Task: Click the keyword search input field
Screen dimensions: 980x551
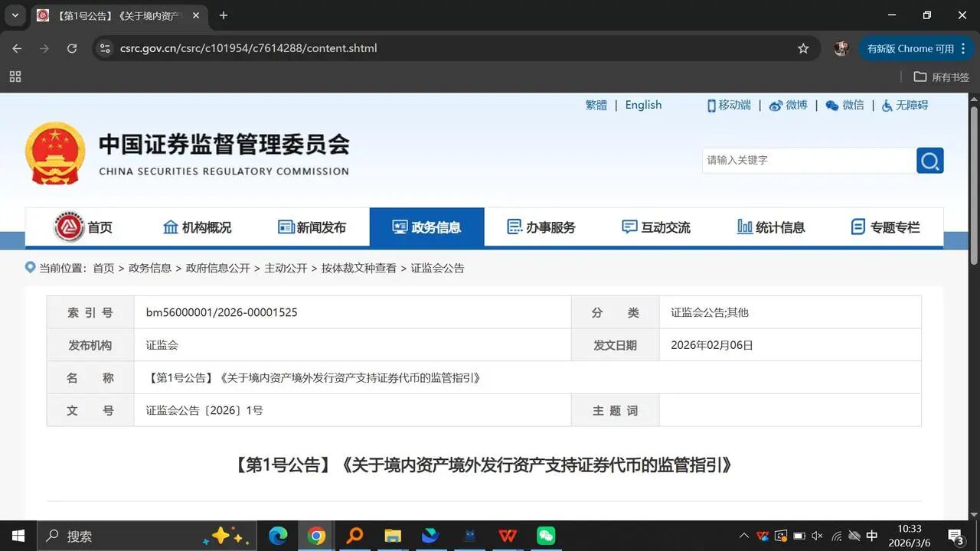Action: [808, 161]
